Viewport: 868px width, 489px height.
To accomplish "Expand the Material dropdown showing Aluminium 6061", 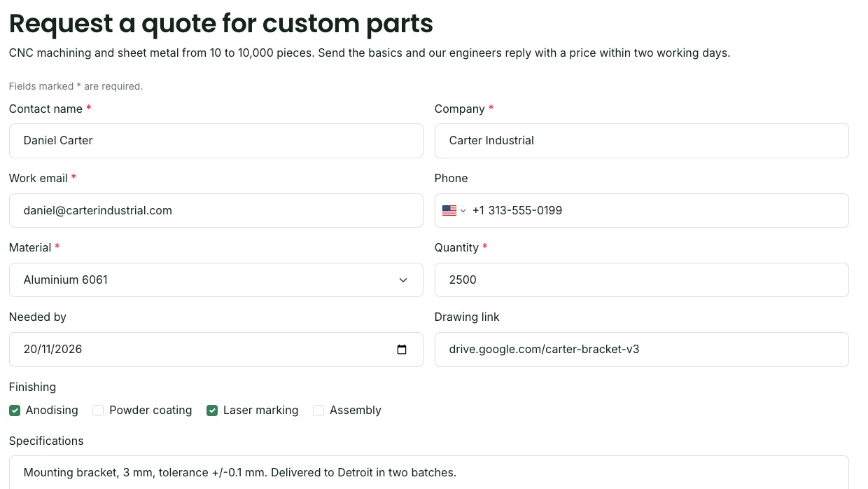I will (216, 280).
